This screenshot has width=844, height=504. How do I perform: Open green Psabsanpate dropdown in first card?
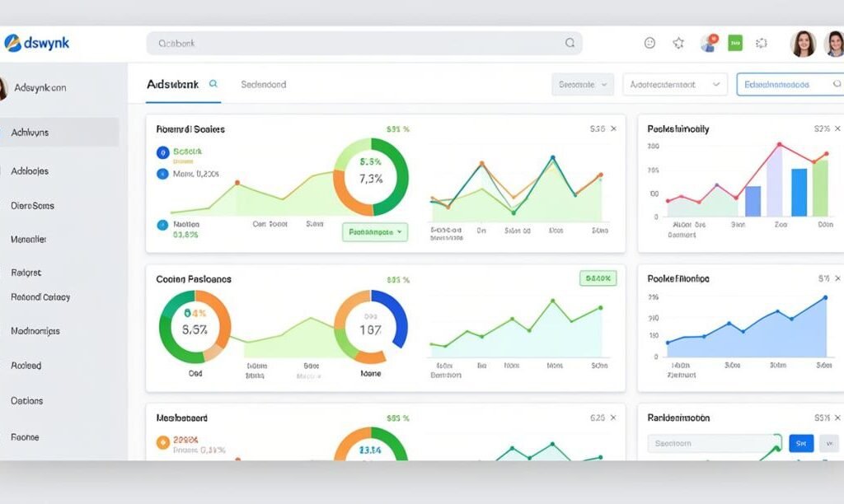375,232
